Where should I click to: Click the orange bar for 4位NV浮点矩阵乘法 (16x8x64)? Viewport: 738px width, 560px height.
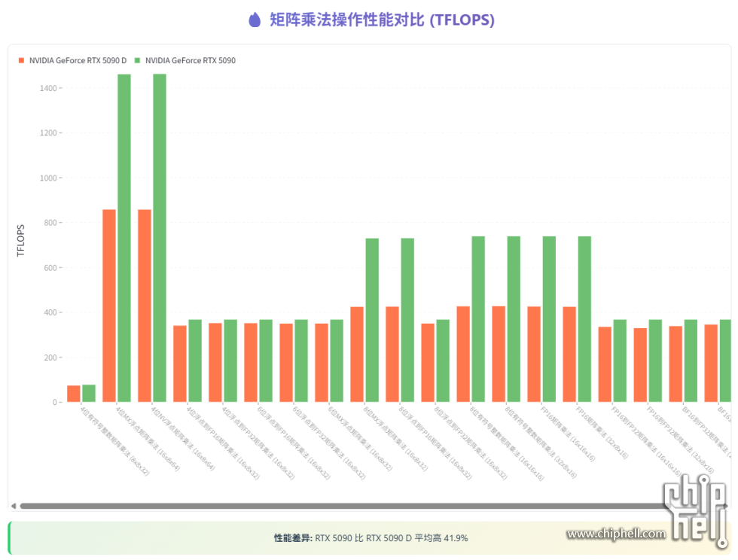(145, 306)
